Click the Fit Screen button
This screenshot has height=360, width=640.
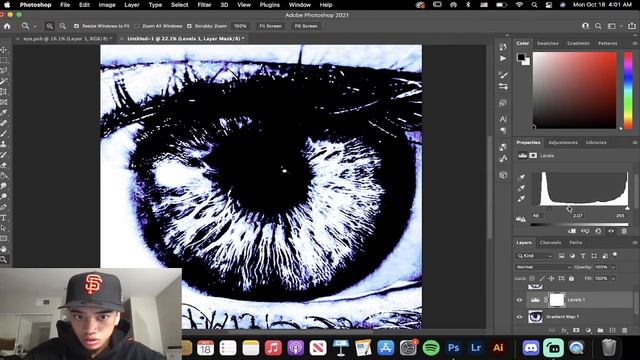(x=271, y=26)
